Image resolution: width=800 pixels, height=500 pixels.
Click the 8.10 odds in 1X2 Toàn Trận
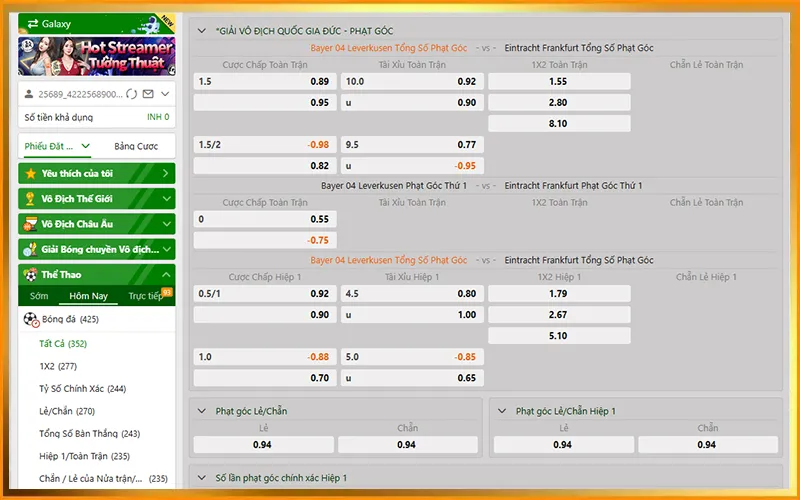point(558,124)
